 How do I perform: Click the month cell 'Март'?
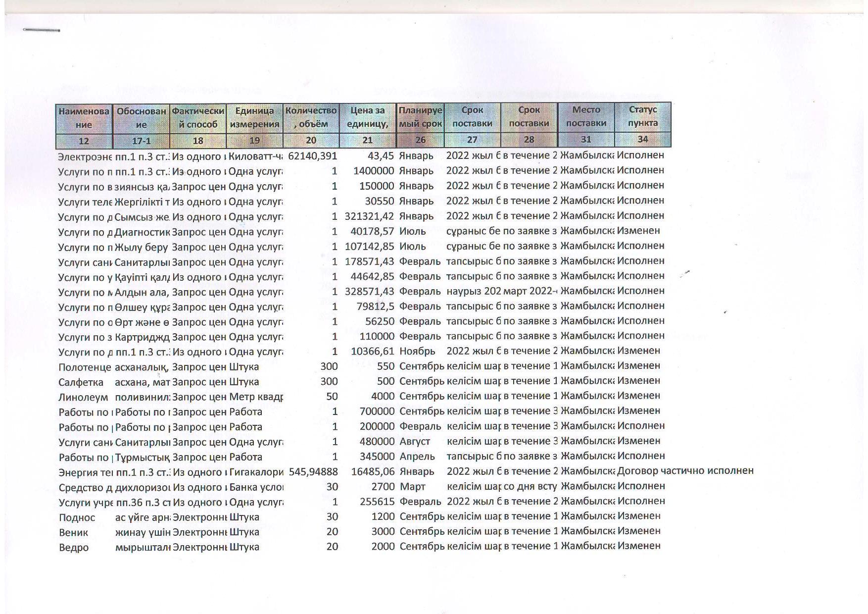tap(412, 487)
